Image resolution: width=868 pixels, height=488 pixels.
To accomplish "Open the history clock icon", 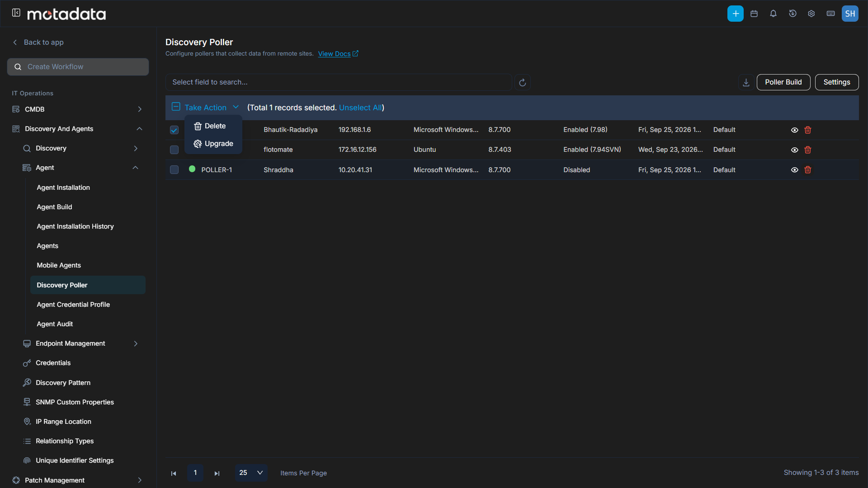I will [793, 14].
